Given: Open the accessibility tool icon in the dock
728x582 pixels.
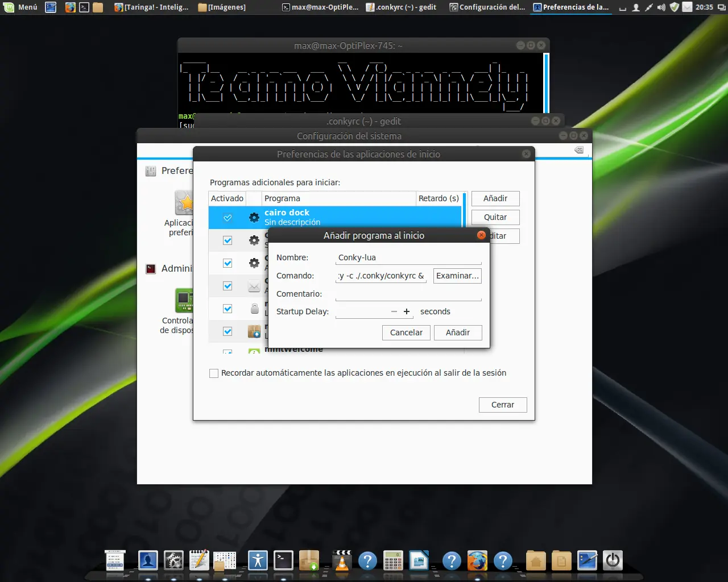Looking at the screenshot, I should [x=258, y=561].
